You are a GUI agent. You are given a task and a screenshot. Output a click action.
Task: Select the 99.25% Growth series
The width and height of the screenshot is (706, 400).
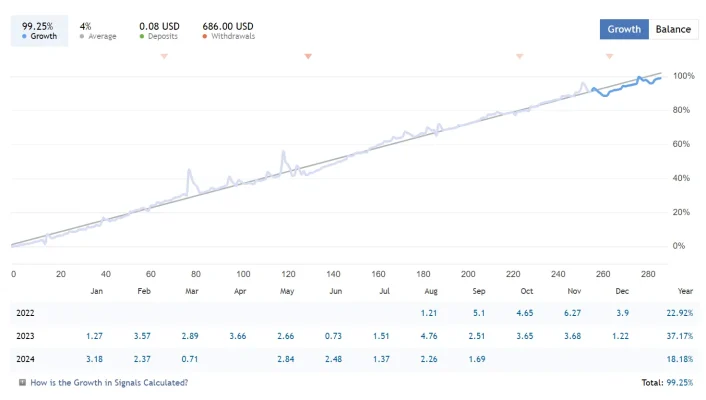click(39, 31)
